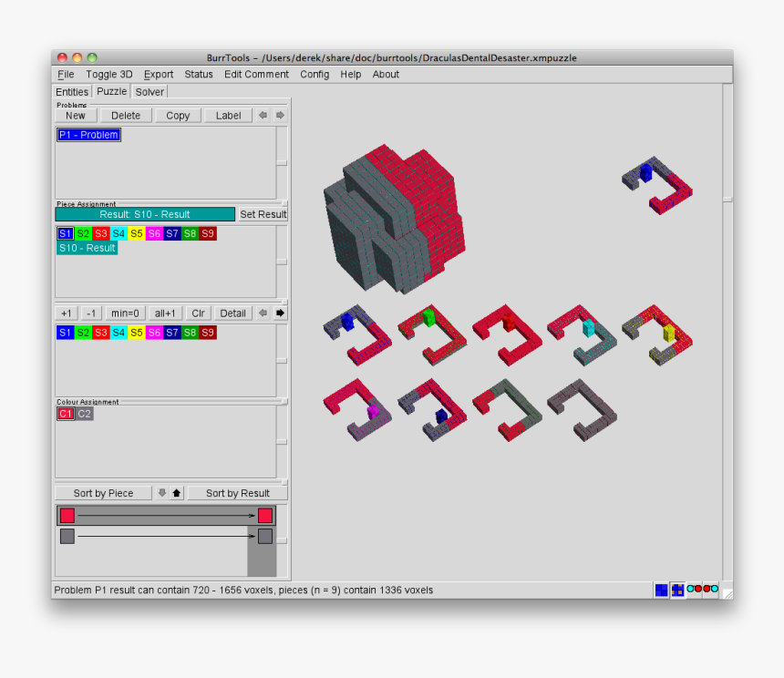
Task: Click the black up arrow beside Sort by Piece
Action: click(177, 493)
